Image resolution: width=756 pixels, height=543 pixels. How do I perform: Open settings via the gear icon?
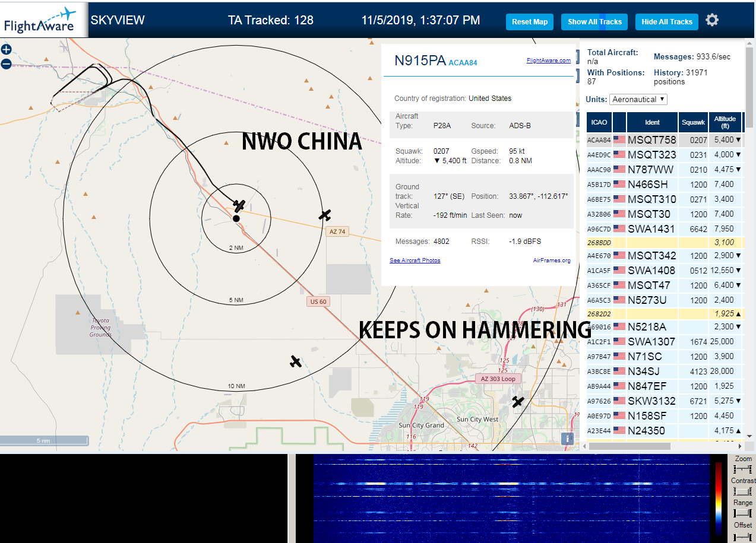pos(712,20)
